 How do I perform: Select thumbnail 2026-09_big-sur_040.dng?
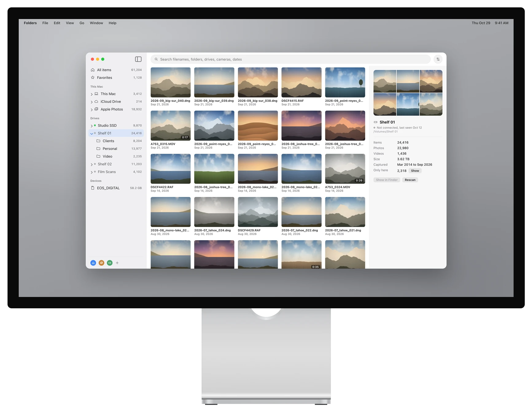(170, 82)
